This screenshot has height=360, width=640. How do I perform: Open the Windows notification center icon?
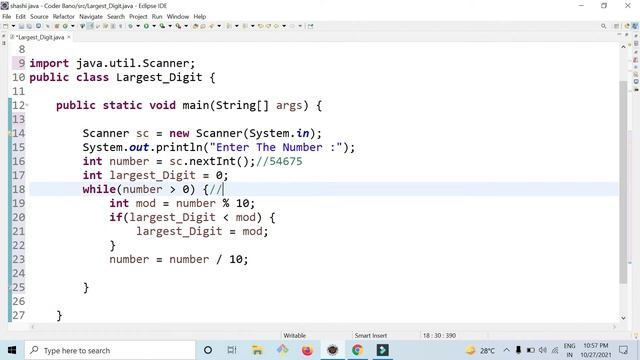624,350
